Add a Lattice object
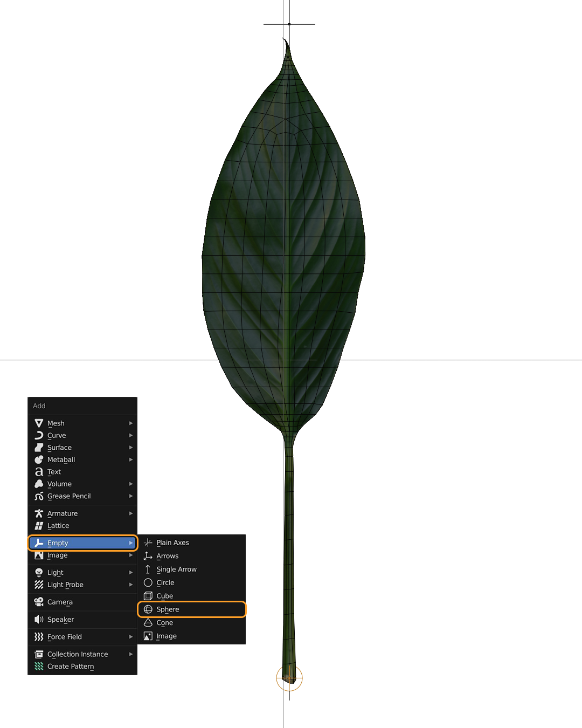 [x=58, y=526]
